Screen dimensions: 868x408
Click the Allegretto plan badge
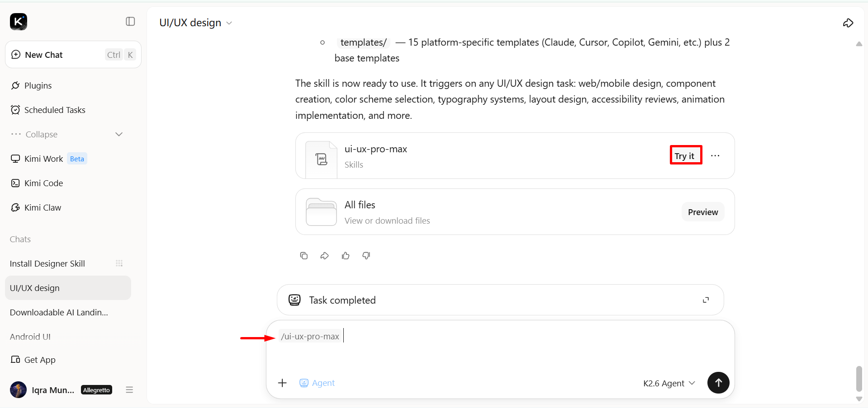click(x=96, y=390)
